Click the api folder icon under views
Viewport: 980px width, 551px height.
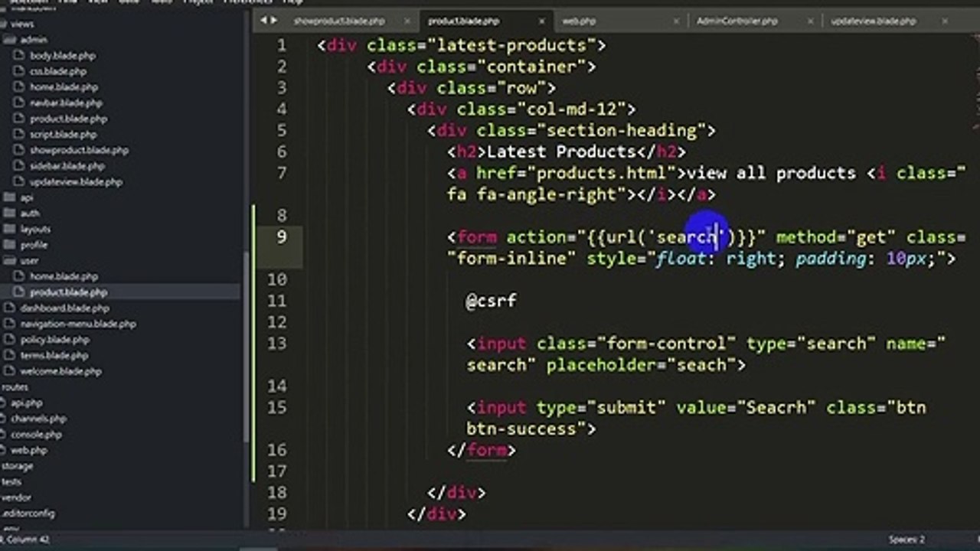coord(9,197)
